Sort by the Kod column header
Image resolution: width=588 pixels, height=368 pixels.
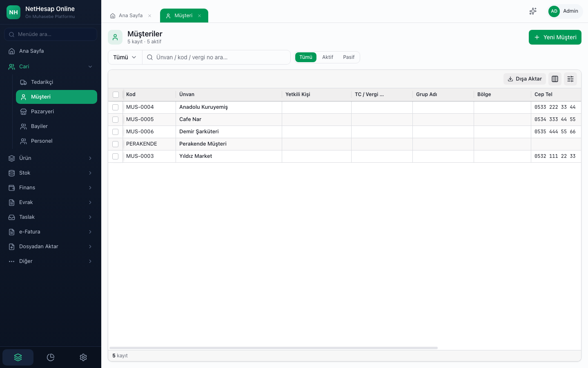[149, 94]
